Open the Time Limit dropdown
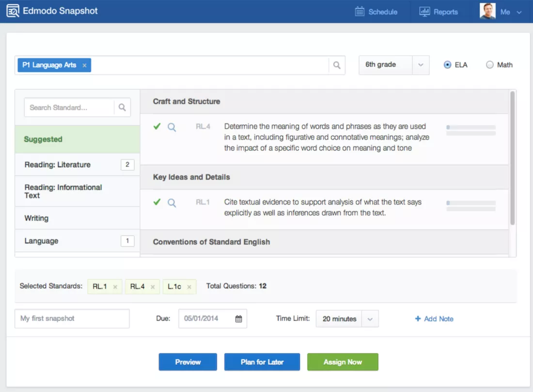Image resolution: width=533 pixels, height=392 pixels. tap(369, 318)
